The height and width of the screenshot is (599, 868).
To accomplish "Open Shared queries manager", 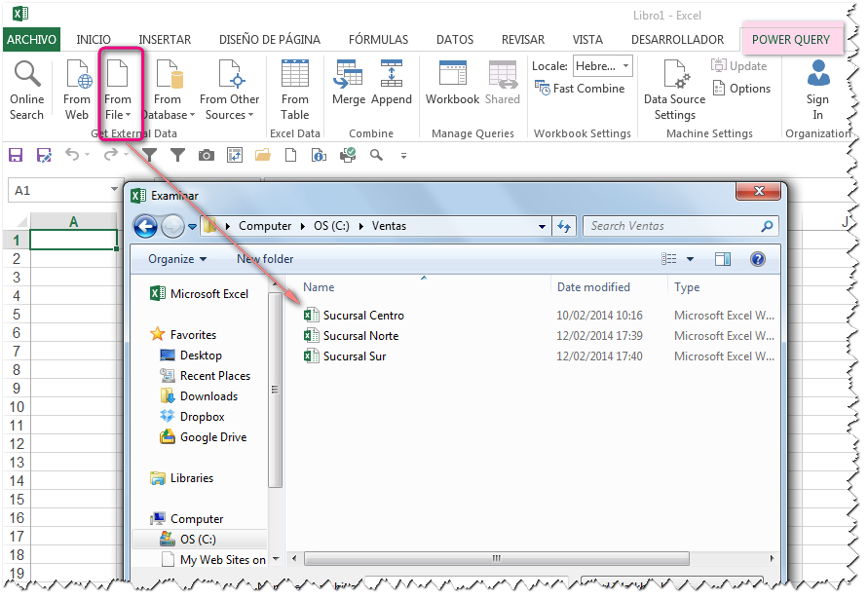I will (502, 88).
